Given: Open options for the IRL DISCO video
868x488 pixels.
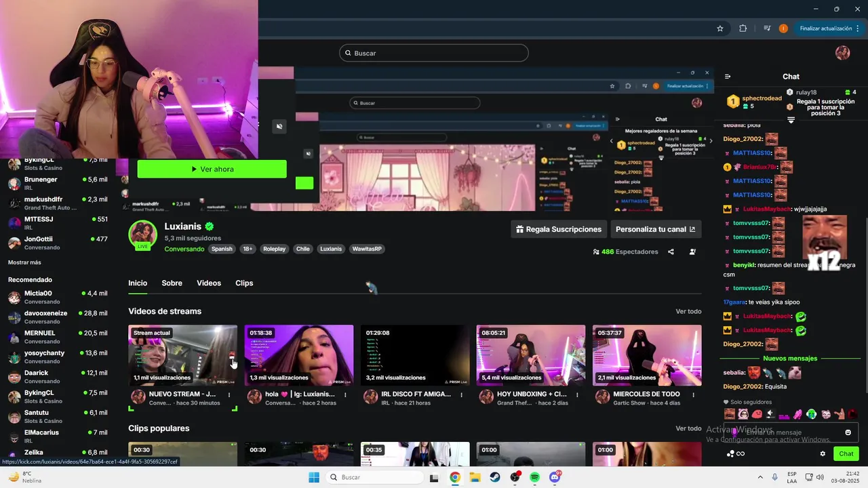Looking at the screenshot, I should (461, 394).
